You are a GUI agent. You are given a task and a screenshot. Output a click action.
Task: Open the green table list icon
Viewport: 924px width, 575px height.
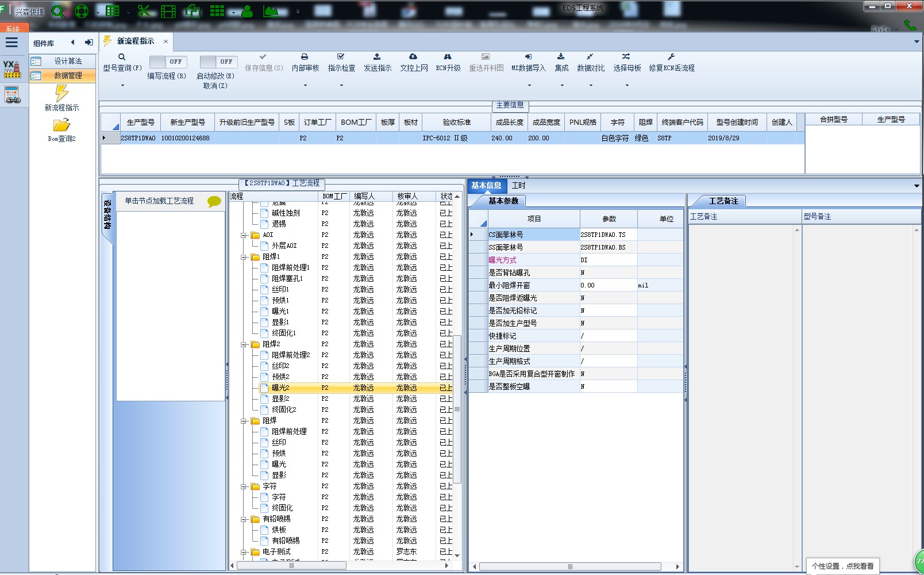[x=113, y=11]
